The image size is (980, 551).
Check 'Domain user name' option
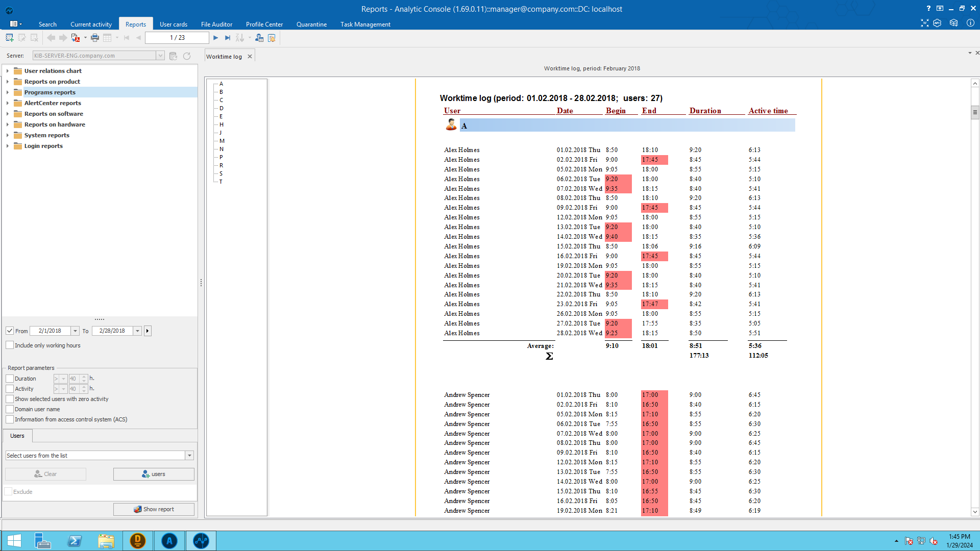[x=10, y=409]
